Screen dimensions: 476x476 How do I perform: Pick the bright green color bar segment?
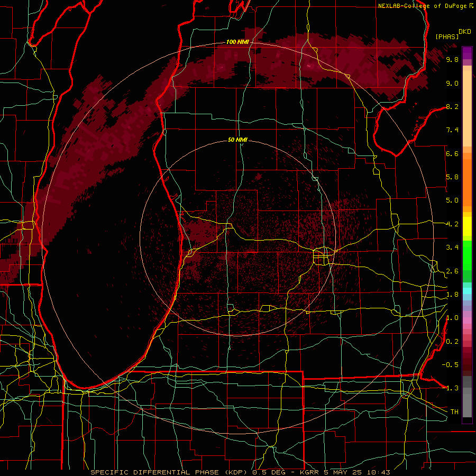pyautogui.click(x=467, y=255)
